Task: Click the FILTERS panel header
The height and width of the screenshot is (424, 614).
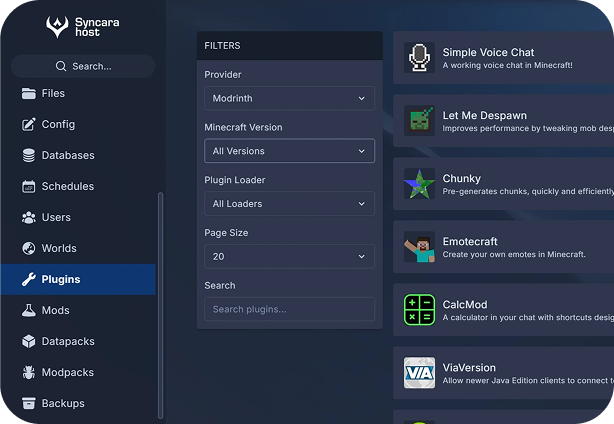Action: coord(289,45)
